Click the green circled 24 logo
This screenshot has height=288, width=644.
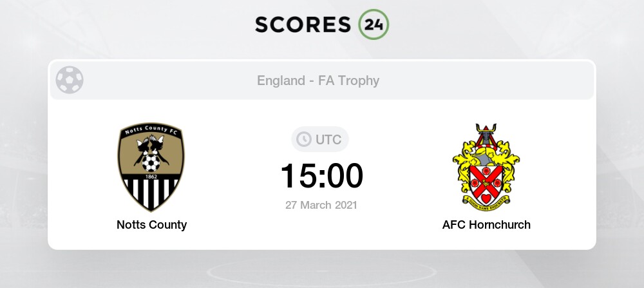(374, 24)
